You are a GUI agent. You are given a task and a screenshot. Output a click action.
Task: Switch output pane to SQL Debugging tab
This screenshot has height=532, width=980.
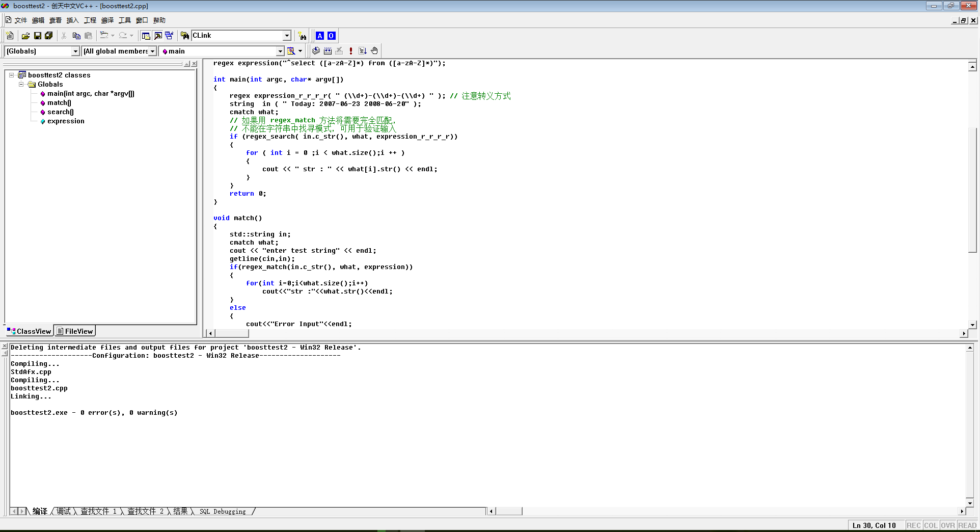[223, 511]
